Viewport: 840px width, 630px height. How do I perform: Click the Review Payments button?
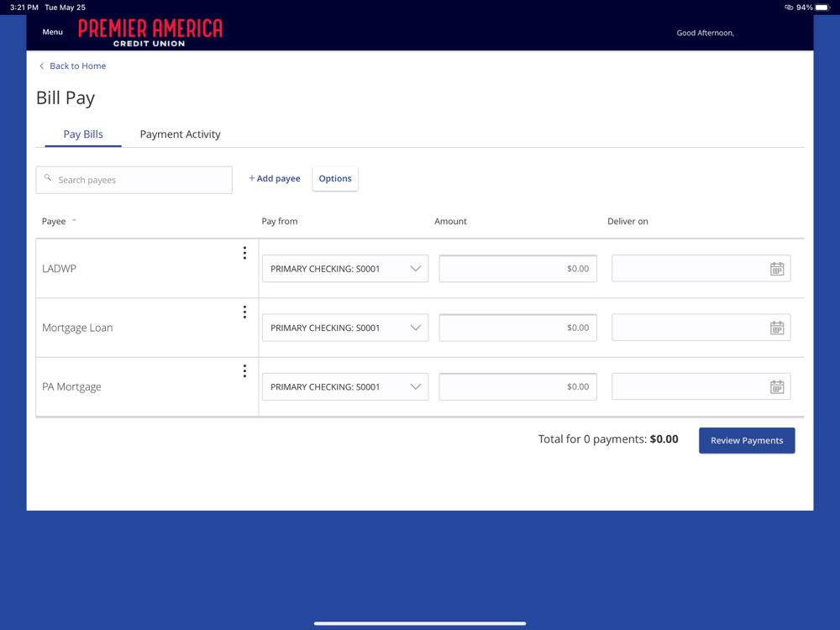tap(747, 440)
